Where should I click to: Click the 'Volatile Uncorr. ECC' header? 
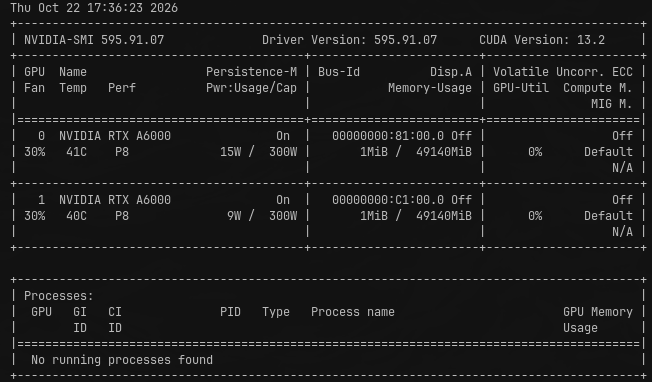pos(563,72)
